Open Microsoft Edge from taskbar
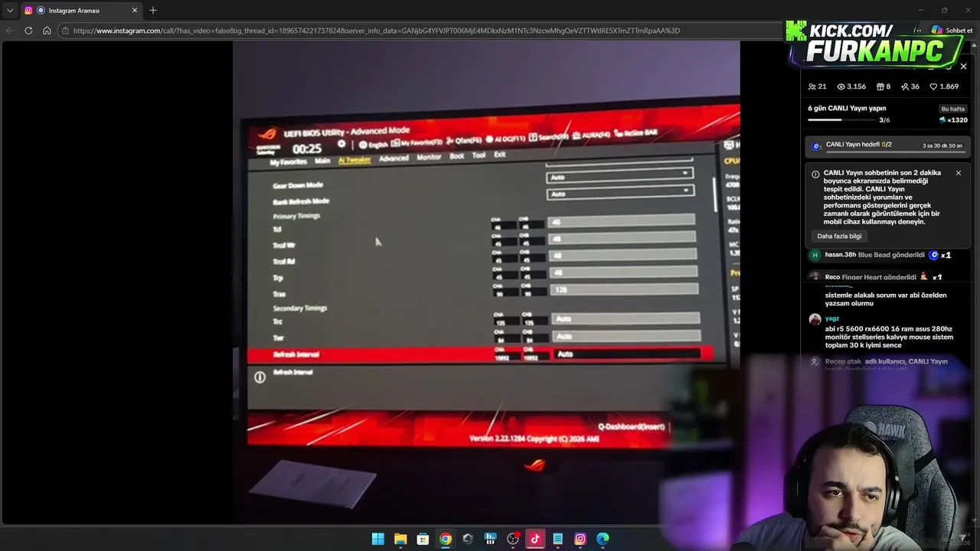The width and height of the screenshot is (980, 551). pyautogui.click(x=603, y=539)
